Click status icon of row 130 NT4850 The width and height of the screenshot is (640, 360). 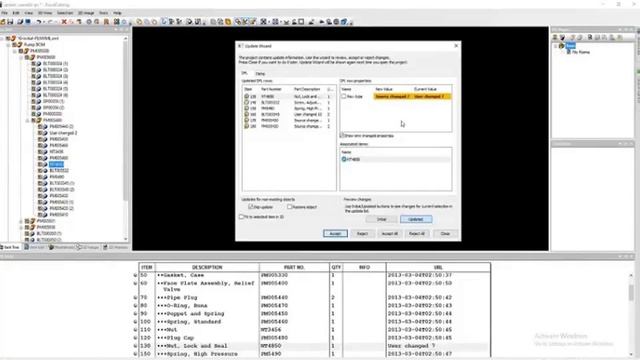[246, 96]
